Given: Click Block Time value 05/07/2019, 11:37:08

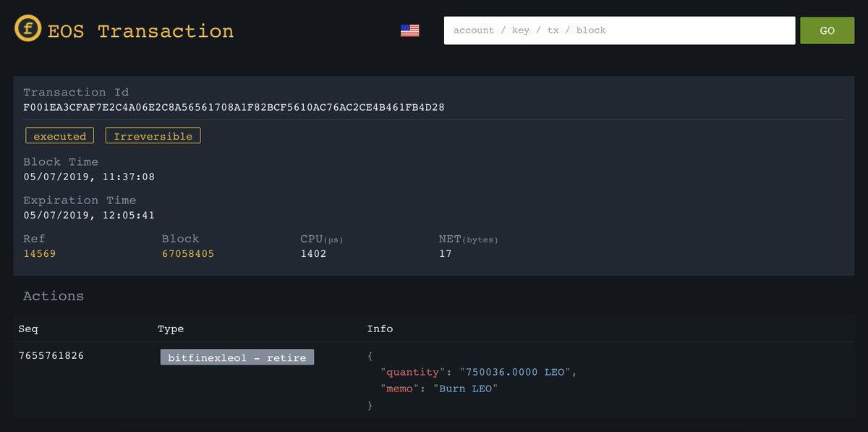Looking at the screenshot, I should pyautogui.click(x=89, y=177).
